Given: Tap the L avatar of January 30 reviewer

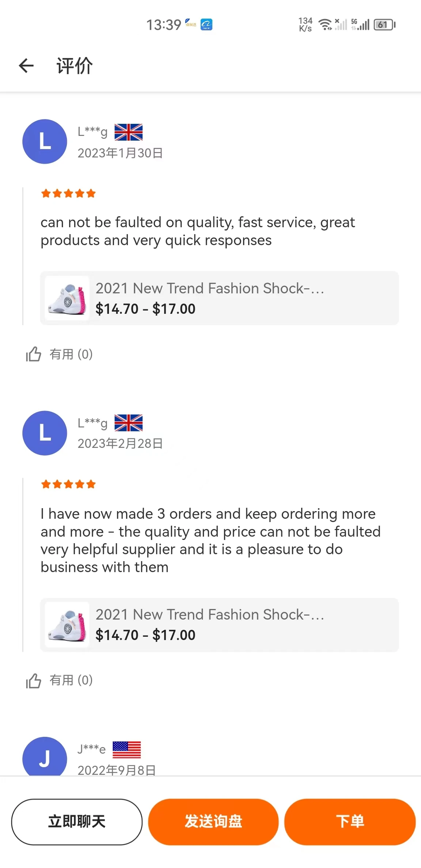Looking at the screenshot, I should [x=45, y=141].
